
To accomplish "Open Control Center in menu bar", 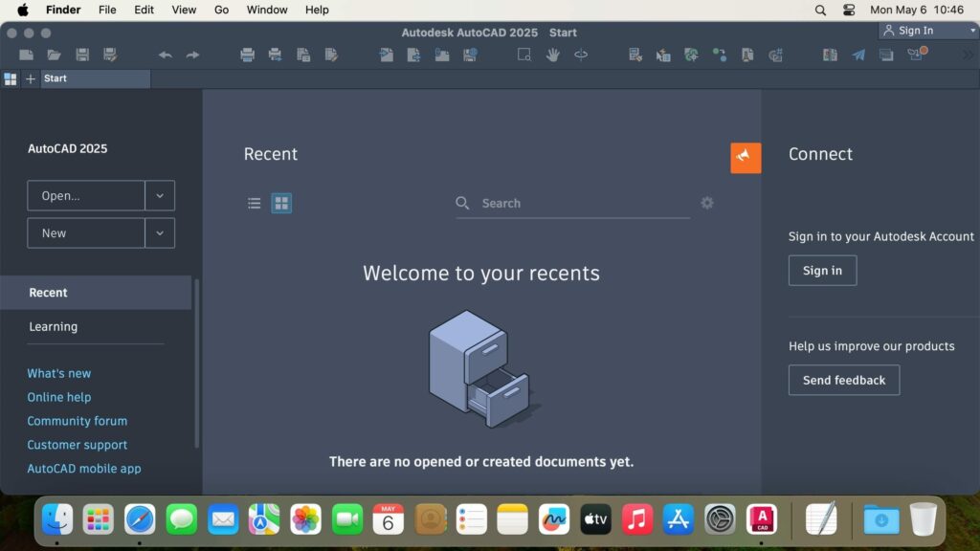I will click(849, 10).
